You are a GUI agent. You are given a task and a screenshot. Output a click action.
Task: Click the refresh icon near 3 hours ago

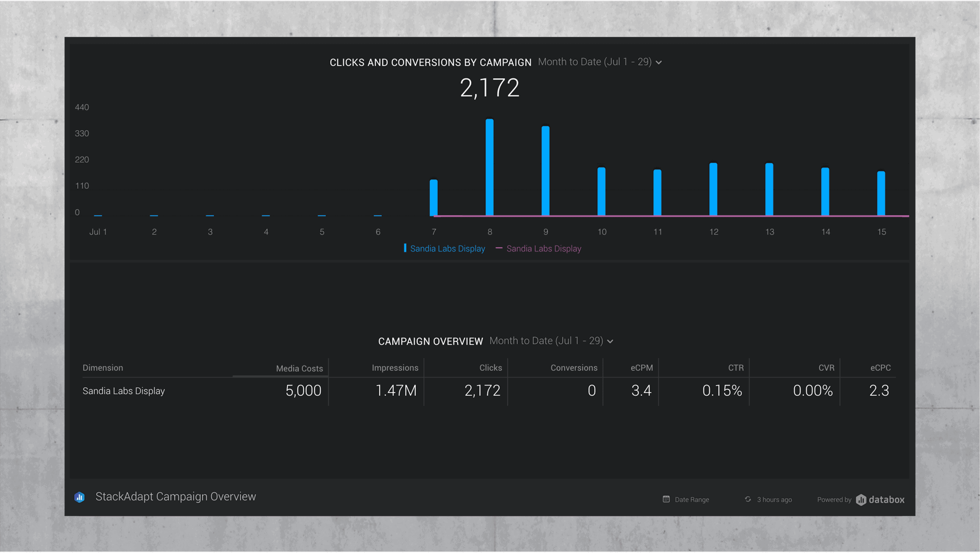[748, 499]
